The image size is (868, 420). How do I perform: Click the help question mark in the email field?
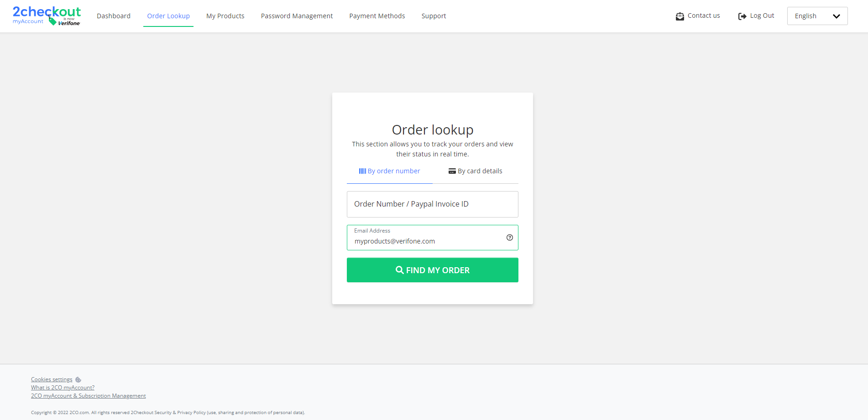509,238
